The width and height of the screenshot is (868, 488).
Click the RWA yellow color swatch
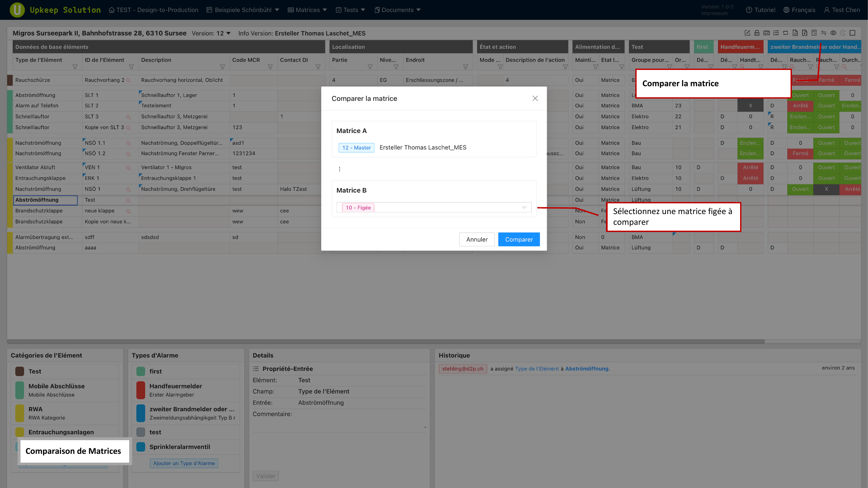[20, 413]
